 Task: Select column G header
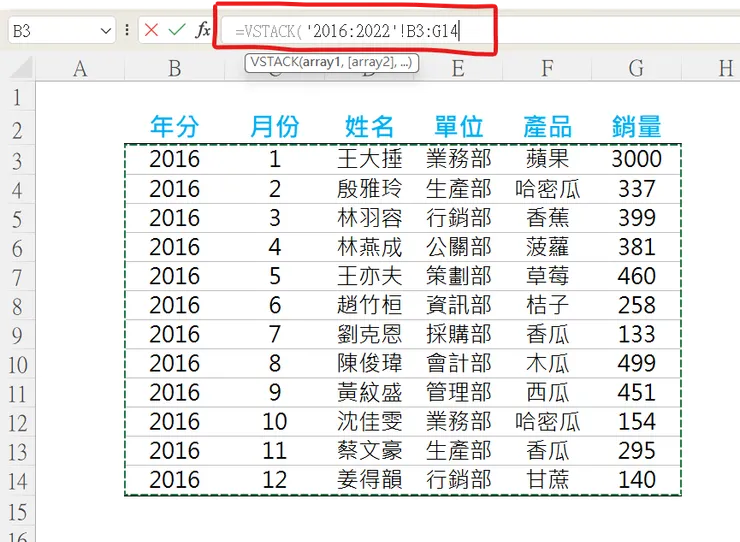[636, 69]
